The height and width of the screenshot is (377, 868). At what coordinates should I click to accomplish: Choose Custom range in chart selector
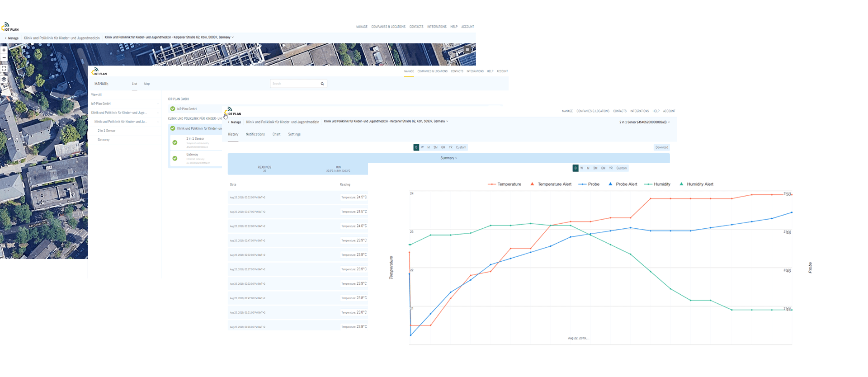622,168
